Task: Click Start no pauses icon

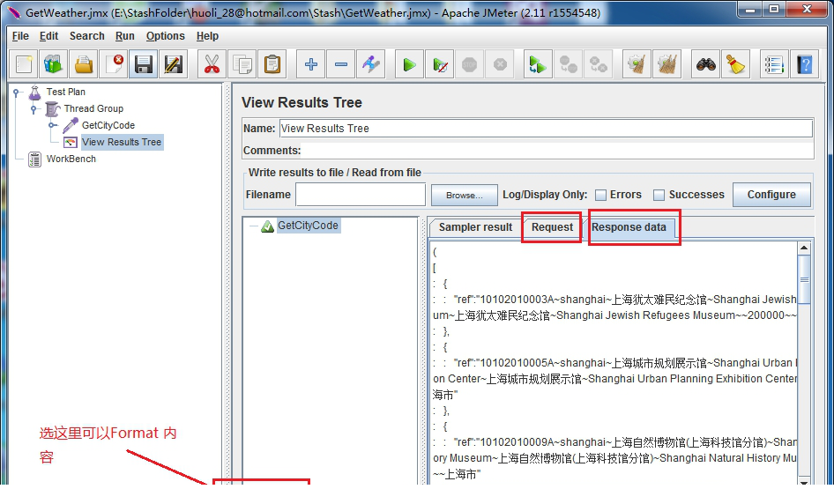Action: point(440,65)
